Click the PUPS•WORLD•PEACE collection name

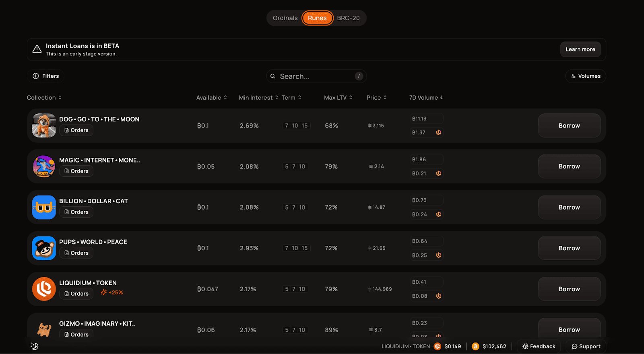click(x=93, y=242)
